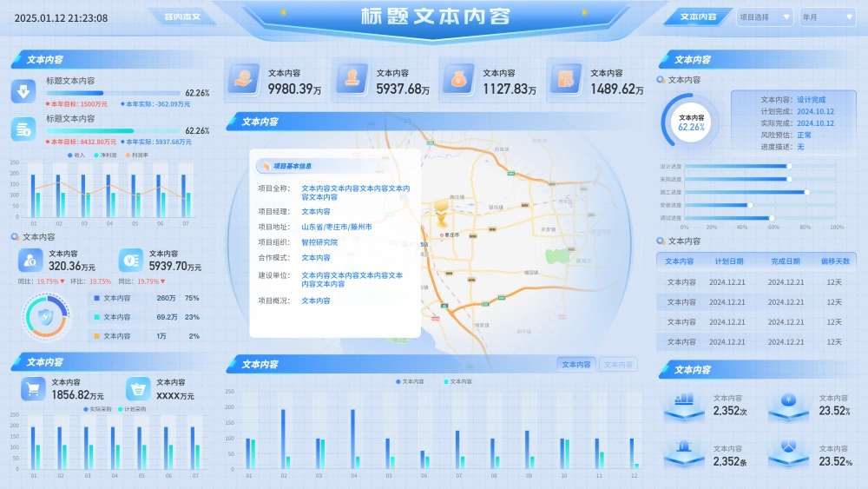Image resolution: width=868 pixels, height=489 pixels.
Task: Open the 项目选择 dropdown
Action: pyautogui.click(x=764, y=17)
